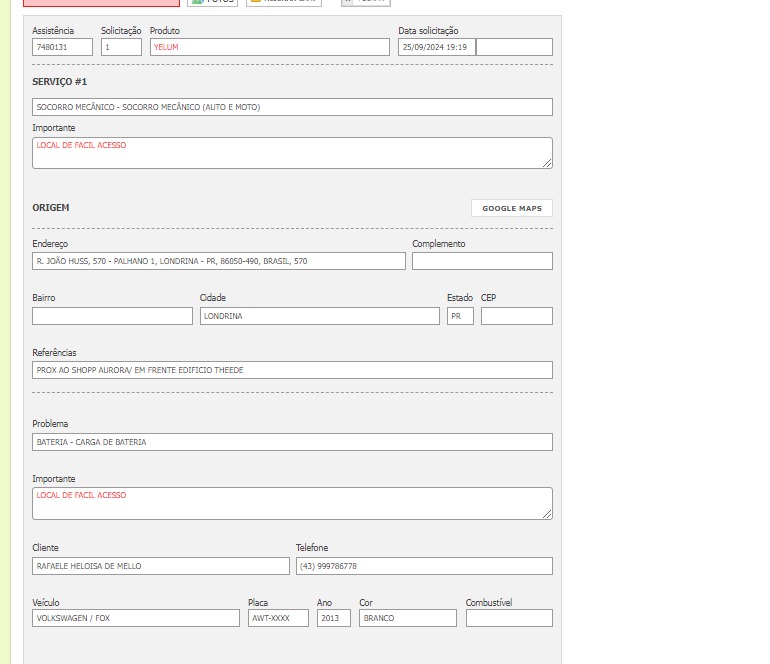Select the Veículo field Volkswagen / Fox

136,618
